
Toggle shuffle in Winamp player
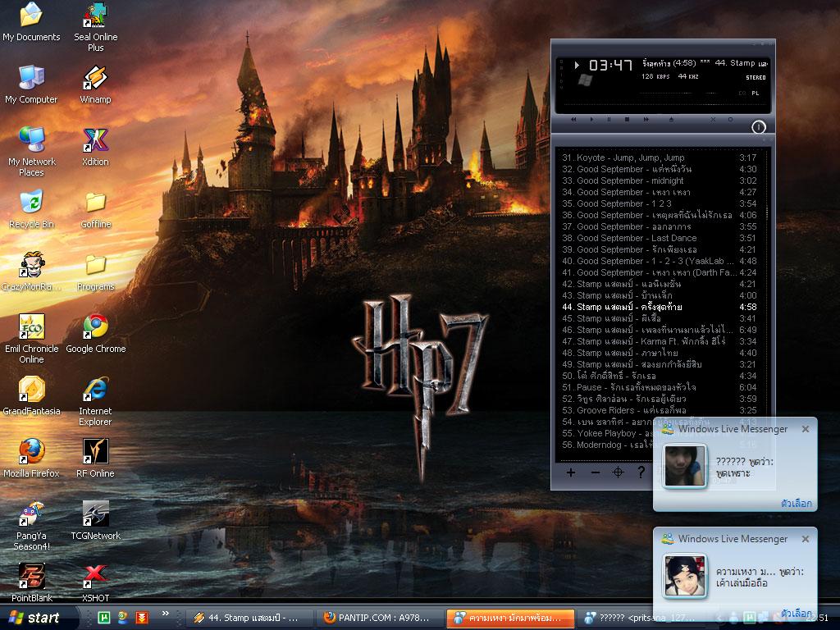point(713,120)
